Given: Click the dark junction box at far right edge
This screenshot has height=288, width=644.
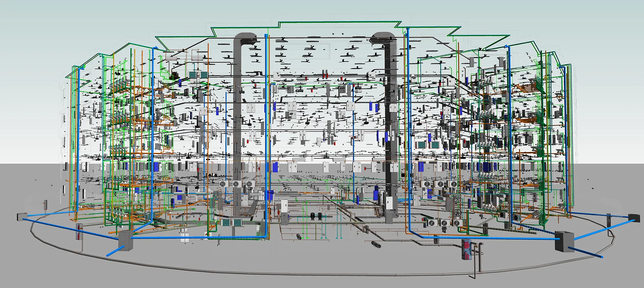Looking at the screenshot, I should [632, 217].
